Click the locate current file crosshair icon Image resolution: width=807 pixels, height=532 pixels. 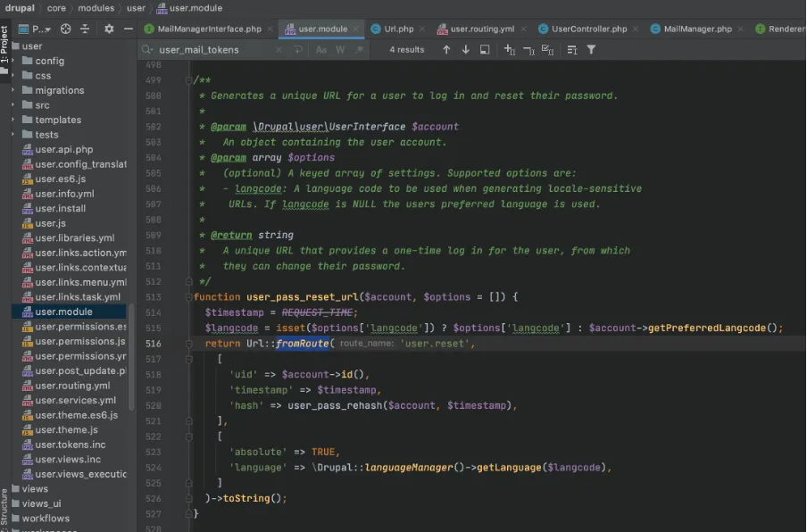[x=65, y=29]
